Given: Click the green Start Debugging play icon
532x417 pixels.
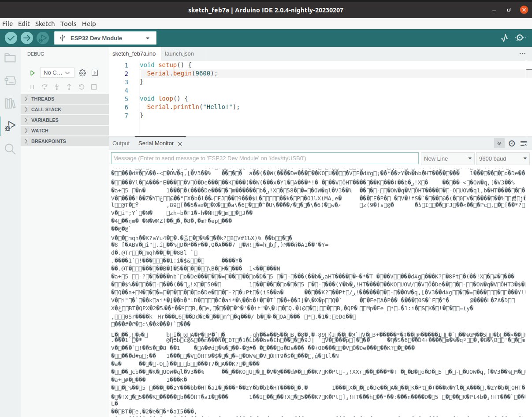Looking at the screenshot, I should click(32, 73).
